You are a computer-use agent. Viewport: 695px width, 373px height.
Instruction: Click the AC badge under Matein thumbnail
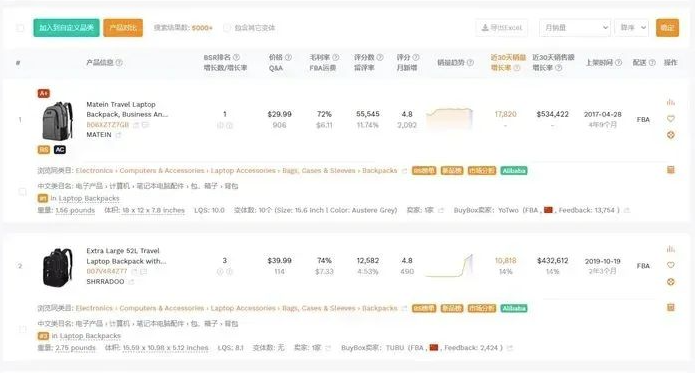coord(60,150)
